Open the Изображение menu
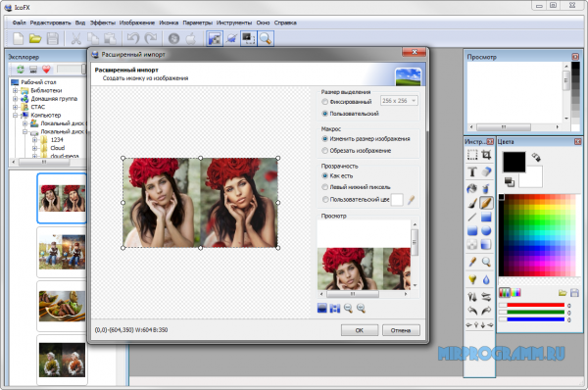Image resolution: width=588 pixels, height=390 pixels. coord(137,23)
